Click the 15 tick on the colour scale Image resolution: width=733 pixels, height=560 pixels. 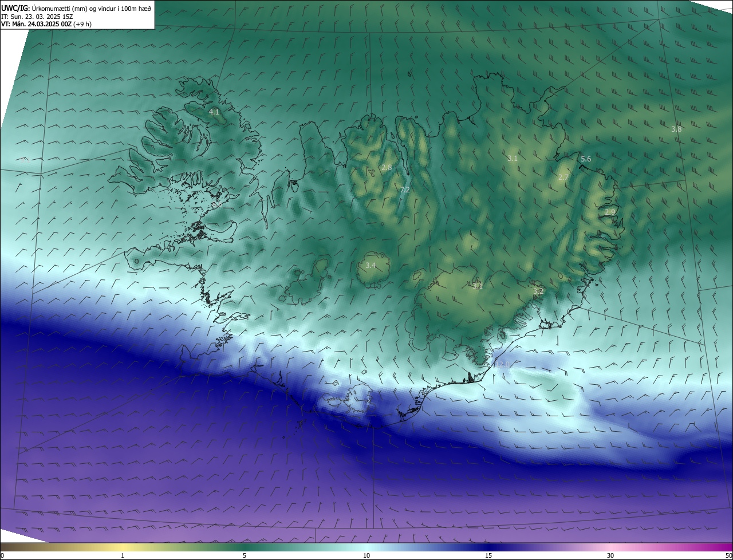coord(488,555)
